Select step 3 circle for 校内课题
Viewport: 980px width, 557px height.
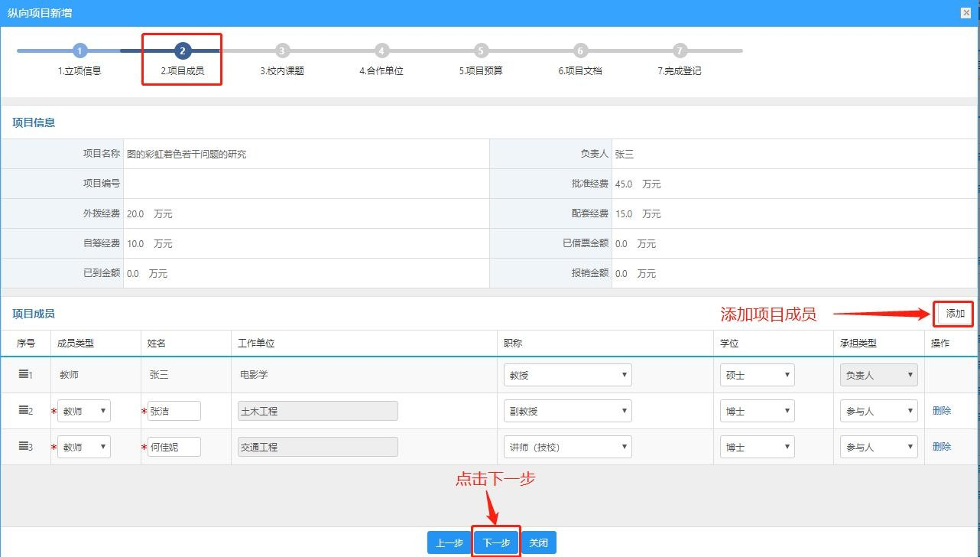coord(282,51)
